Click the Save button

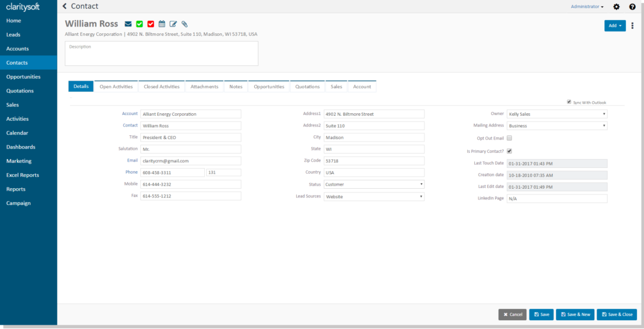pos(541,315)
